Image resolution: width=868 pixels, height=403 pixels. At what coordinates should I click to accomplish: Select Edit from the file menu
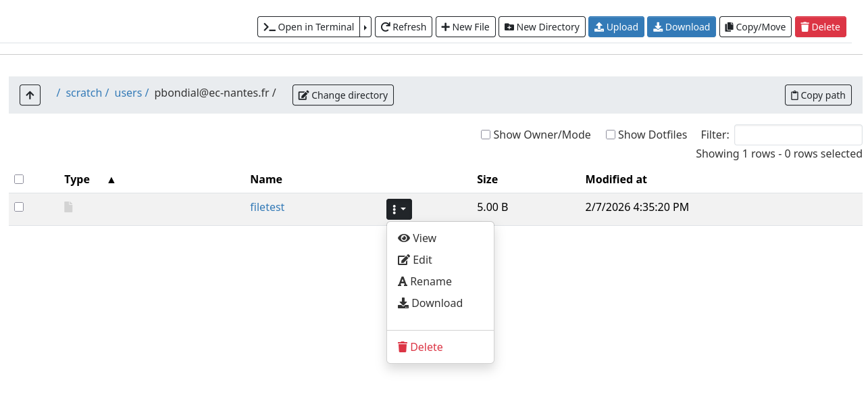pyautogui.click(x=415, y=260)
